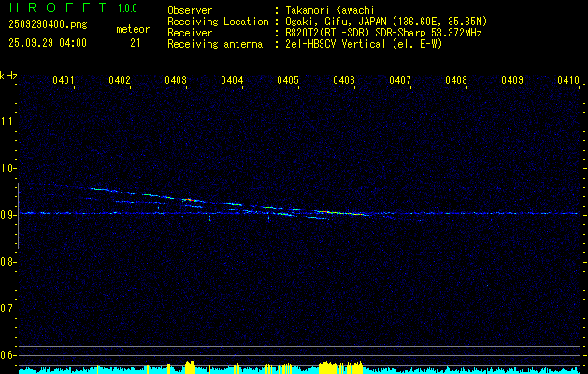Screen dimensions: 588x374
Task: Click the bright echo trace near 0406
Action: click(343, 213)
